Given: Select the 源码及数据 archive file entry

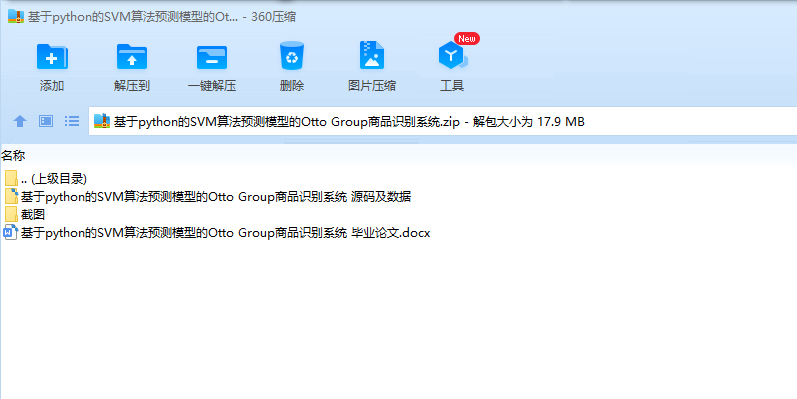Looking at the screenshot, I should coord(207,197).
